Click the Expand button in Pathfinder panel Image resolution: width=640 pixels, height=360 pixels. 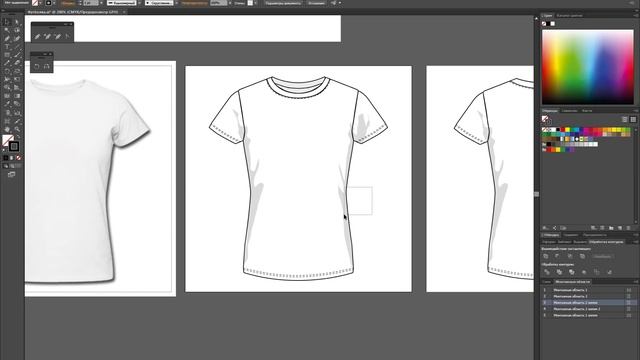[x=602, y=256]
